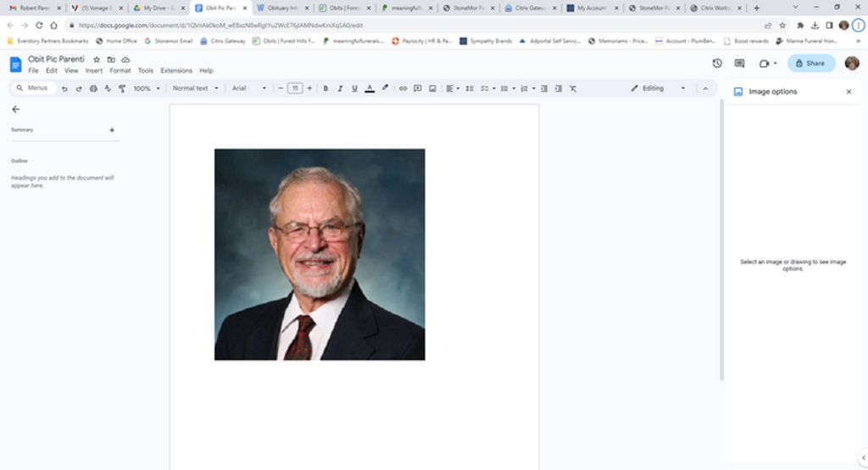Image resolution: width=868 pixels, height=470 pixels.
Task: Click the Print icon in toolbar
Action: 93,88
